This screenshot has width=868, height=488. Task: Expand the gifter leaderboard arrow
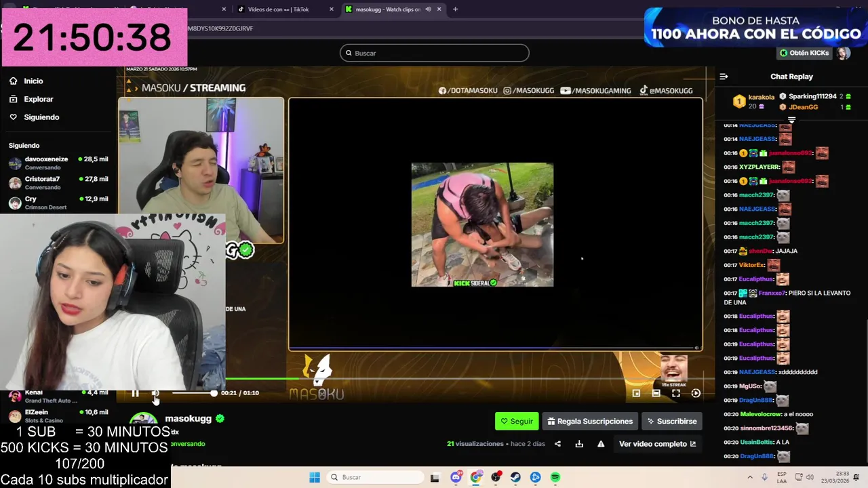[791, 120]
